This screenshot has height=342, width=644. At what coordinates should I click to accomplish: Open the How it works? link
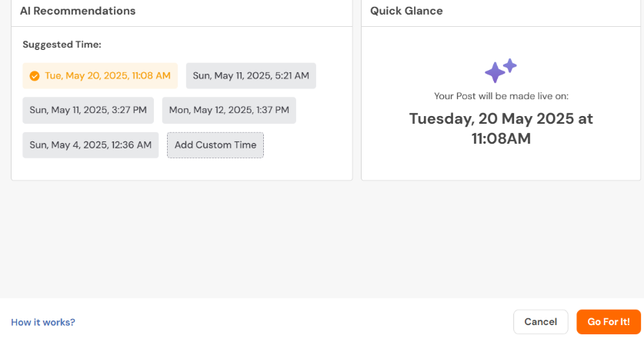(43, 322)
